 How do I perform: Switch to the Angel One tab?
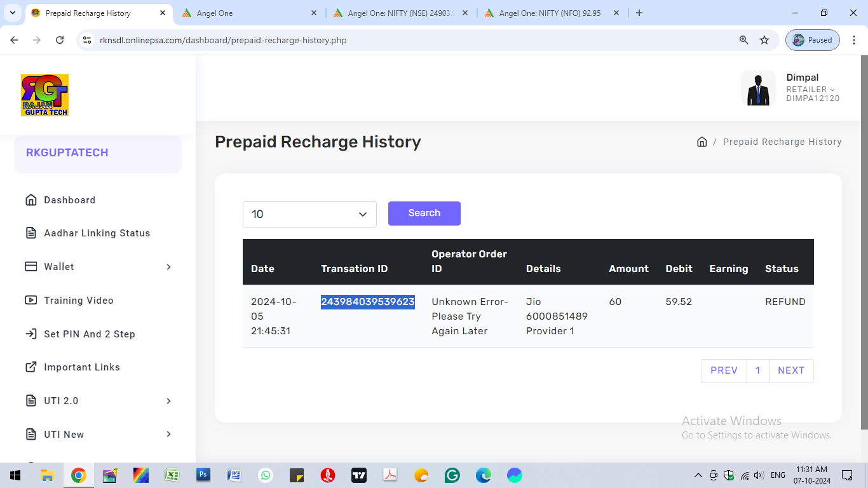pos(248,13)
